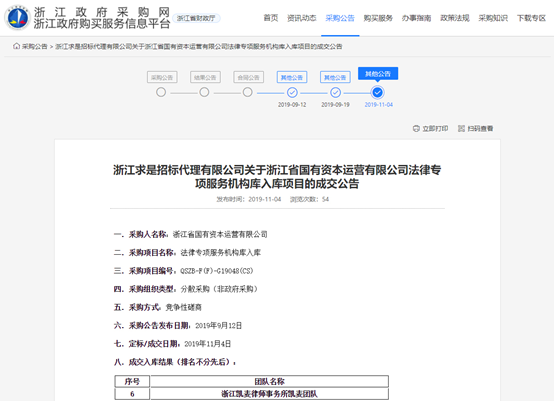
Task: Click the QR code icon for 扫码查看
Action: coord(461,129)
